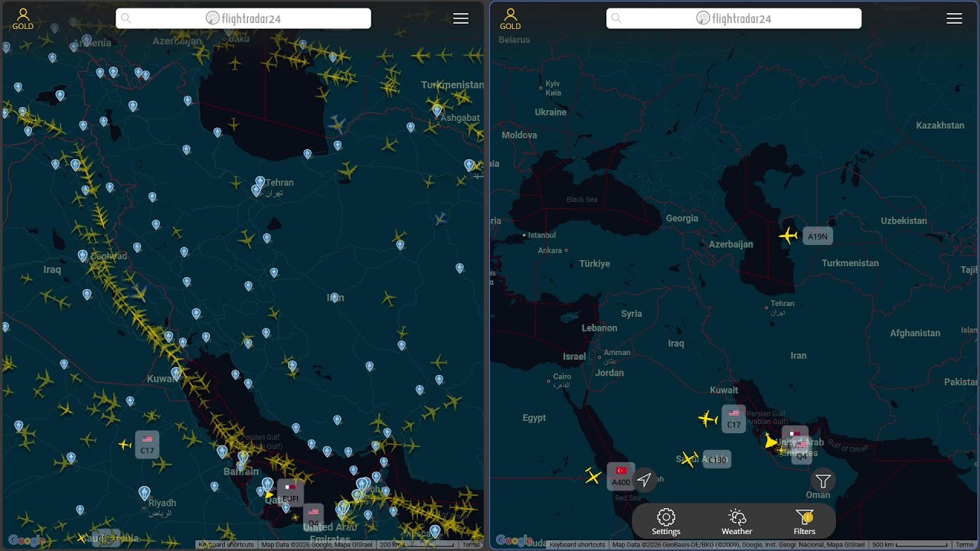
Task: Select C17 aircraft icon in right pane
Action: coord(708,419)
